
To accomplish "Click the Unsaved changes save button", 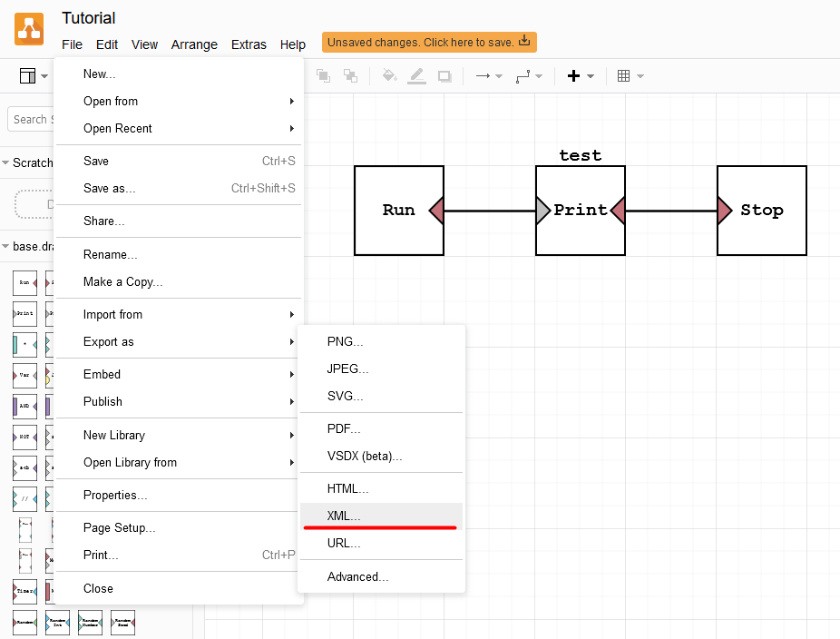I will tap(428, 43).
